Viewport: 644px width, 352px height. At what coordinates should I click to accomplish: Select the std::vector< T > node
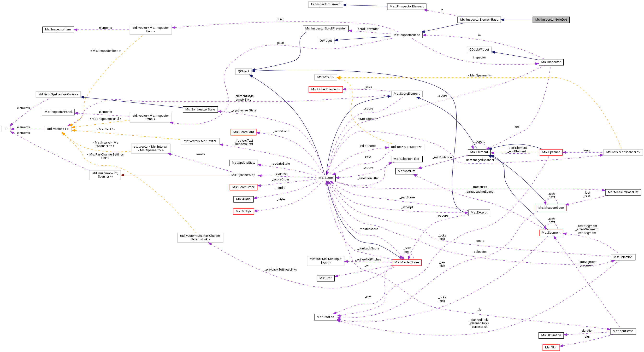[x=58, y=129]
